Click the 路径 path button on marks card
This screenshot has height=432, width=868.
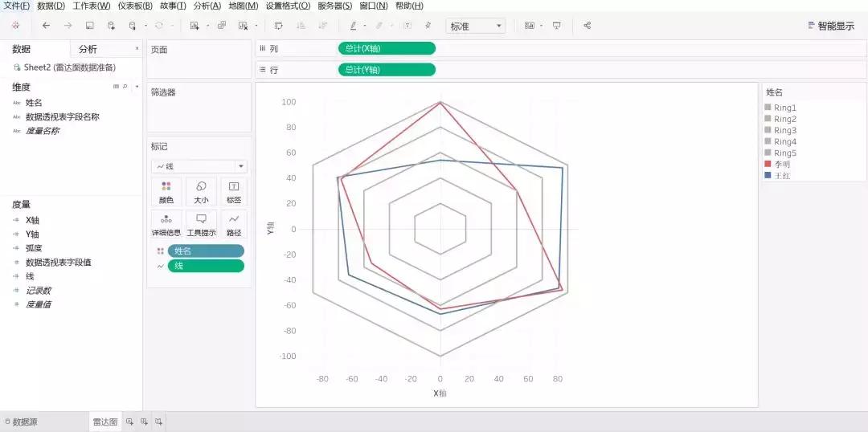tap(234, 224)
